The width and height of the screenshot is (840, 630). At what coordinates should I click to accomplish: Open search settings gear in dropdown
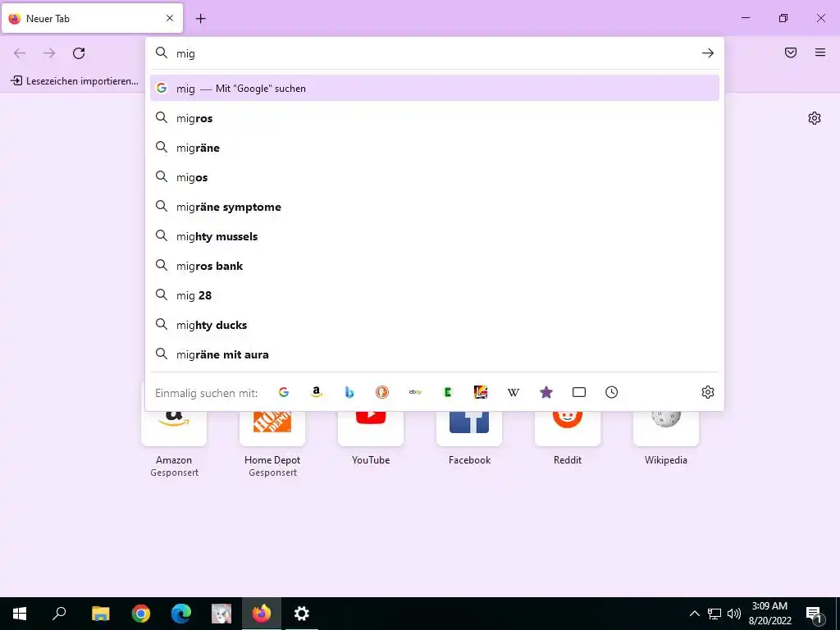click(708, 392)
